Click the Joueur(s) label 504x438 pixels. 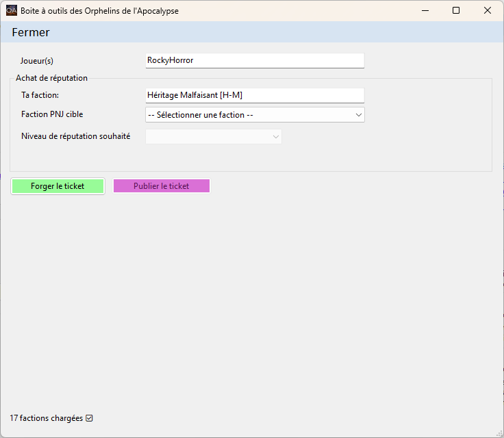coord(37,61)
